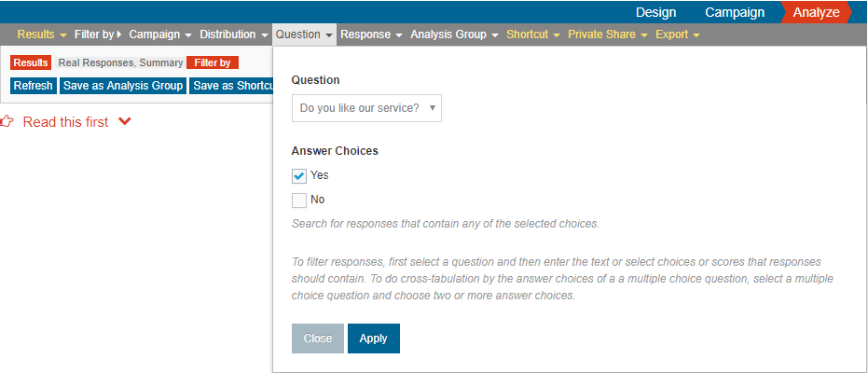
Task: Tick the No answer choice checkbox
Action: (299, 200)
